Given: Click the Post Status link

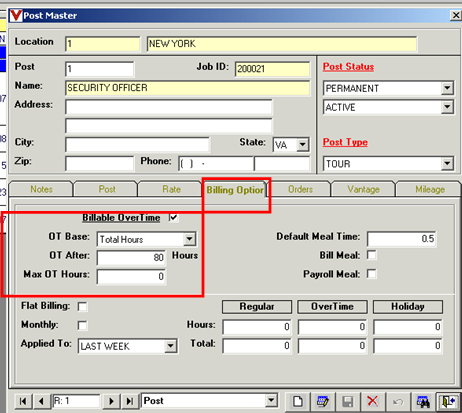Looking at the screenshot, I should 348,67.
